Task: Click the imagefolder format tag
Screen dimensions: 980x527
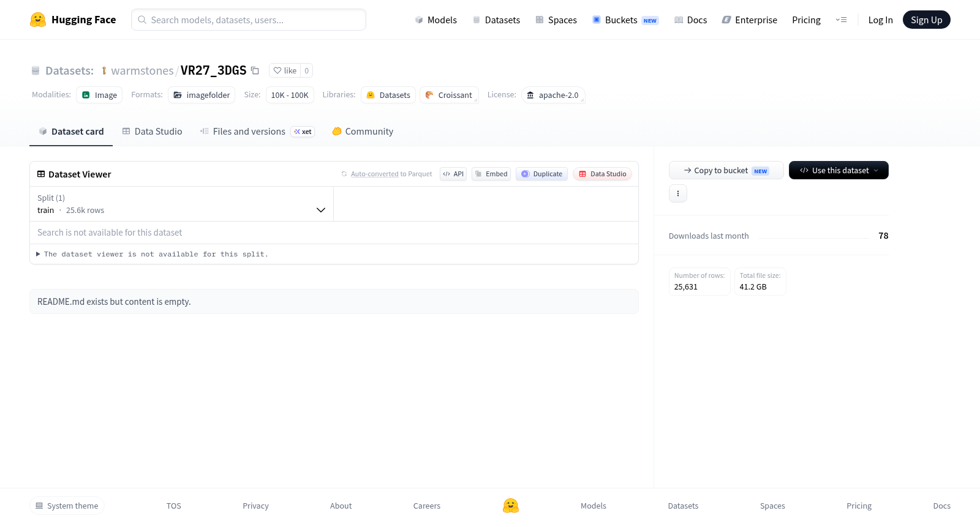Action: [x=202, y=95]
